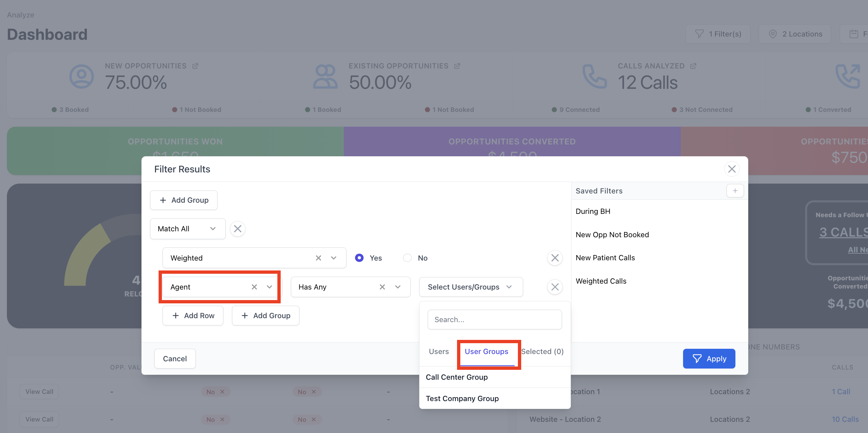Switch to the User Groups tab
The image size is (868, 433).
486,351
